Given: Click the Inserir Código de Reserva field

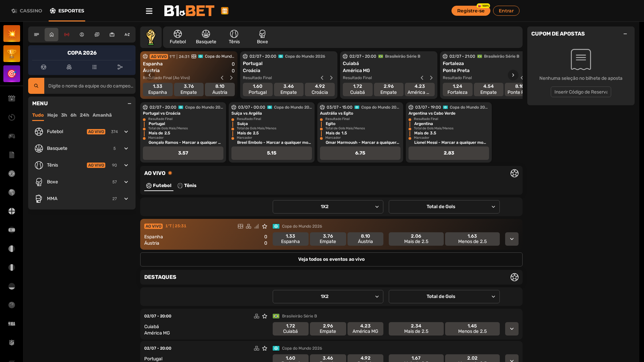Looking at the screenshot, I should (x=581, y=92).
